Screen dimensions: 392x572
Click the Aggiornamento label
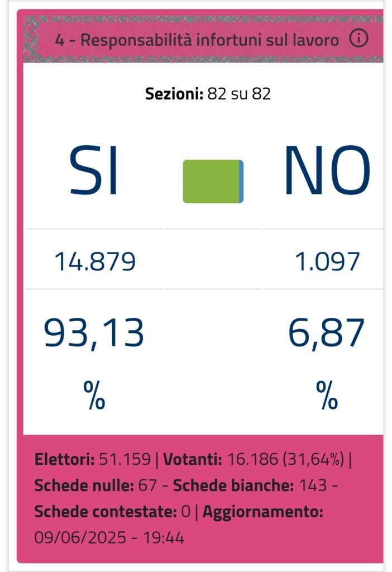(263, 512)
